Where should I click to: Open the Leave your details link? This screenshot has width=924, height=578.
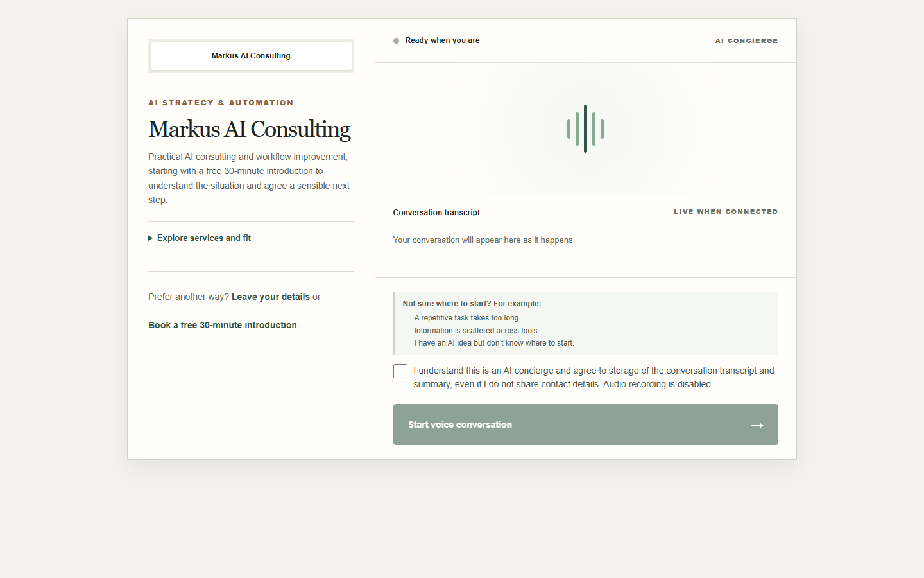271,297
